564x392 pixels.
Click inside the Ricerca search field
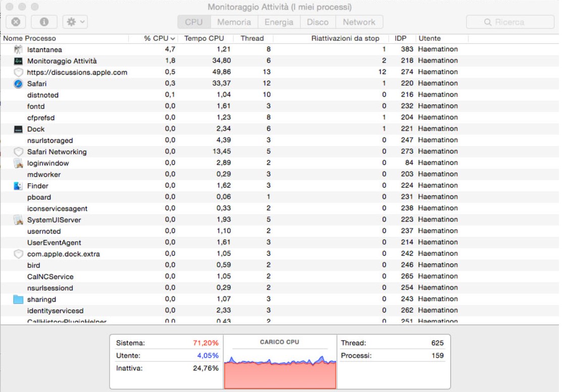click(509, 22)
